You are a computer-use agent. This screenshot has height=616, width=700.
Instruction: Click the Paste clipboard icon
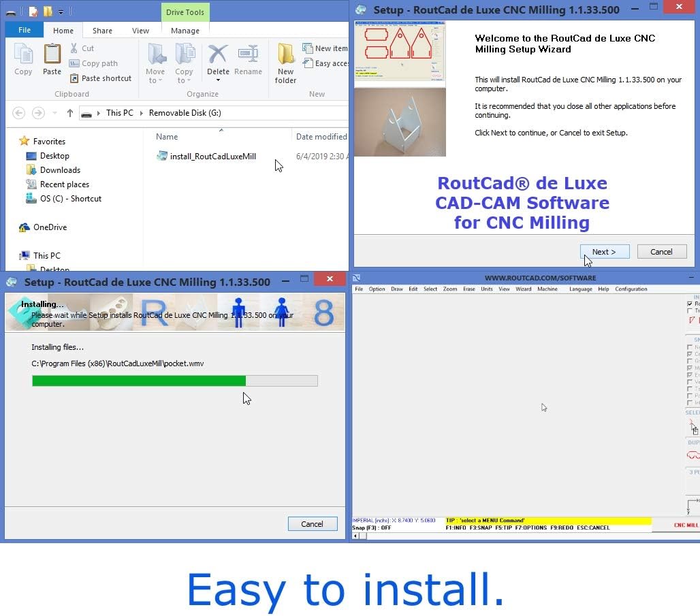[52, 54]
